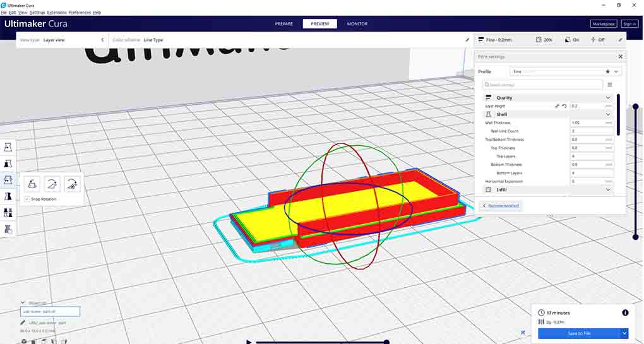The width and height of the screenshot is (644, 344).
Task: Collapse the Quality section
Action: click(x=608, y=98)
